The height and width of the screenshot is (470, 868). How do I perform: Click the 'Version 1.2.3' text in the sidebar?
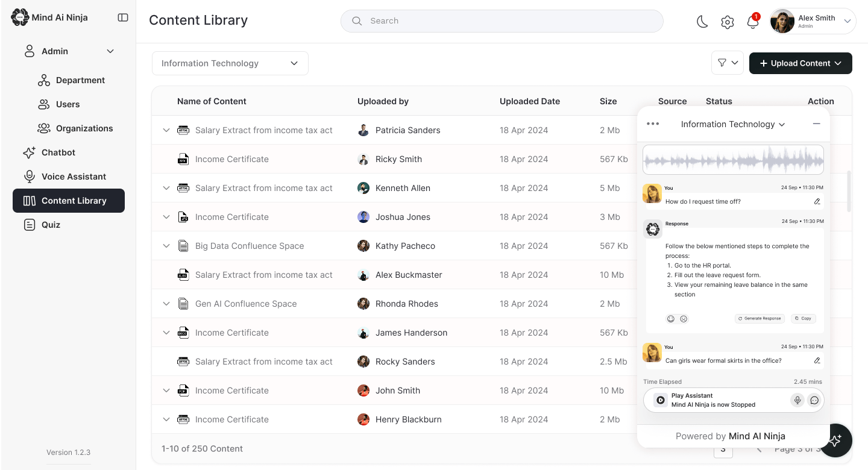69,453
